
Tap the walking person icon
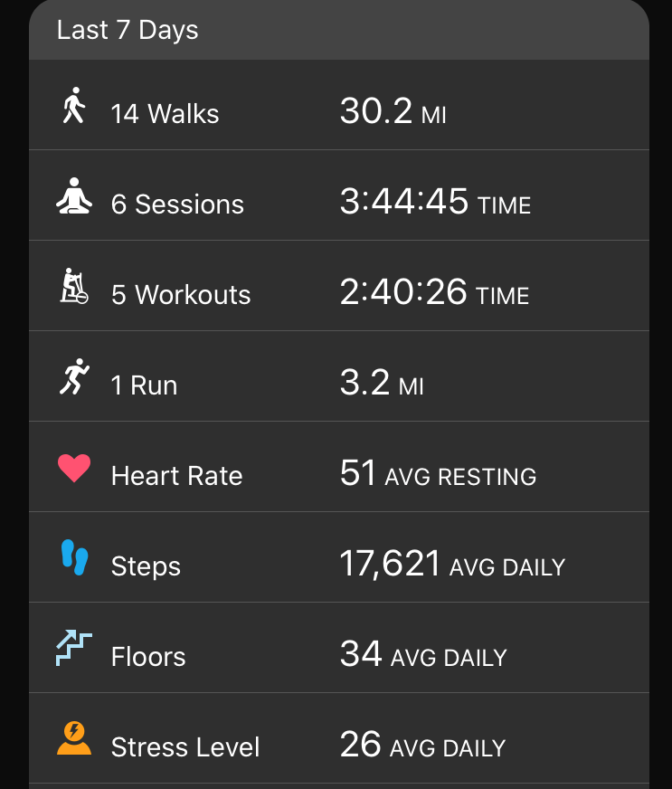pyautogui.click(x=74, y=105)
